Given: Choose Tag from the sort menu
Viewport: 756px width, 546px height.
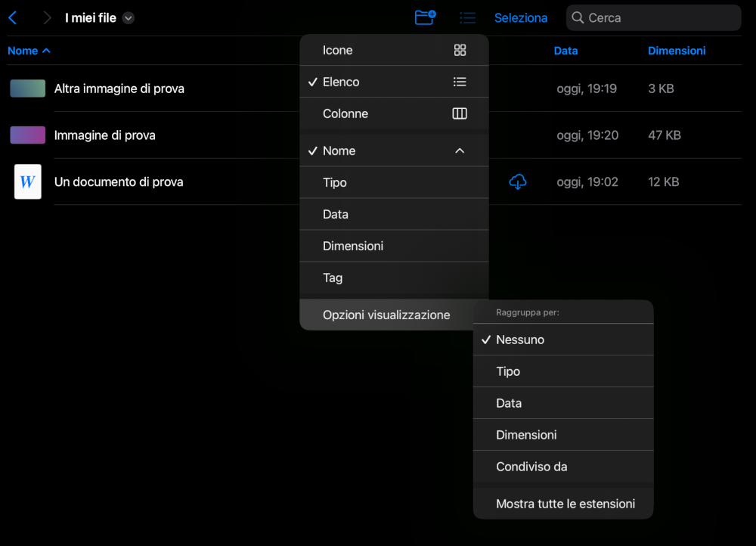Looking at the screenshot, I should click(393, 278).
